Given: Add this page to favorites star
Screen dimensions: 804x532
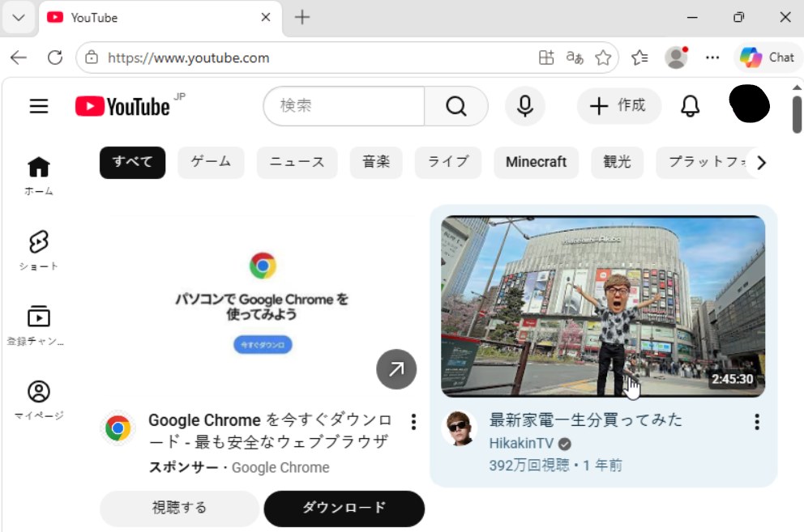Looking at the screenshot, I should tap(603, 57).
